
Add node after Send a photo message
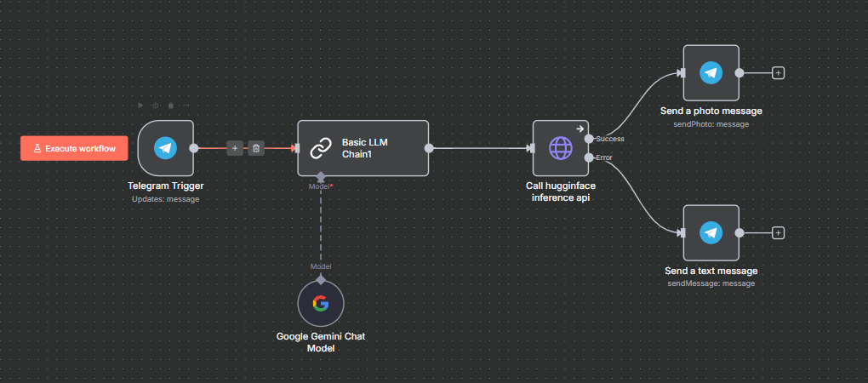pyautogui.click(x=778, y=73)
